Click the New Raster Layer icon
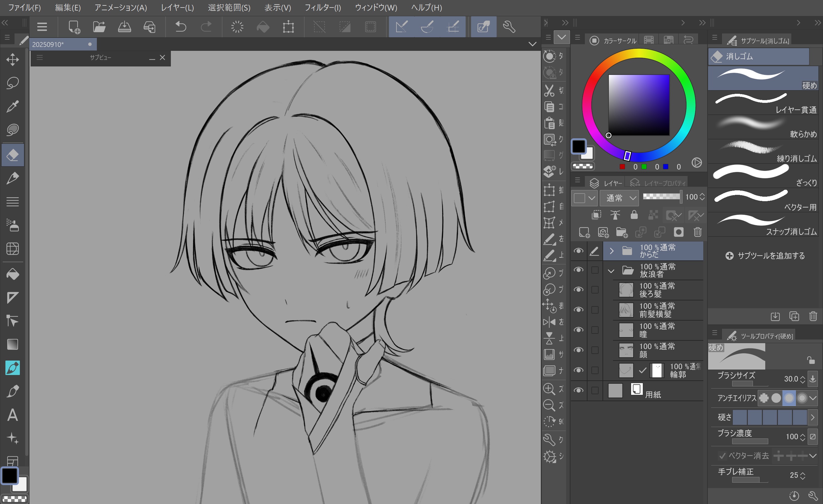Screen dimensions: 823x504 coord(584,232)
